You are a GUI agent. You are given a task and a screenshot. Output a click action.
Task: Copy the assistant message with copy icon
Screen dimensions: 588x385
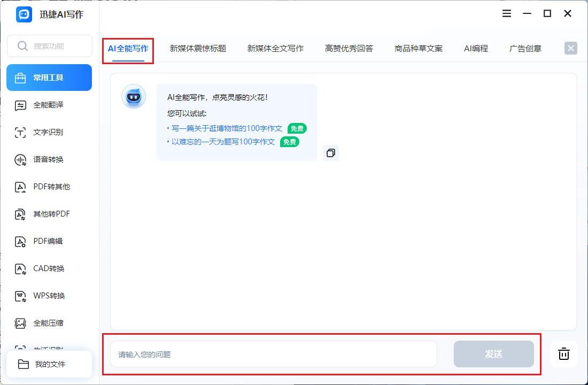[x=331, y=153]
